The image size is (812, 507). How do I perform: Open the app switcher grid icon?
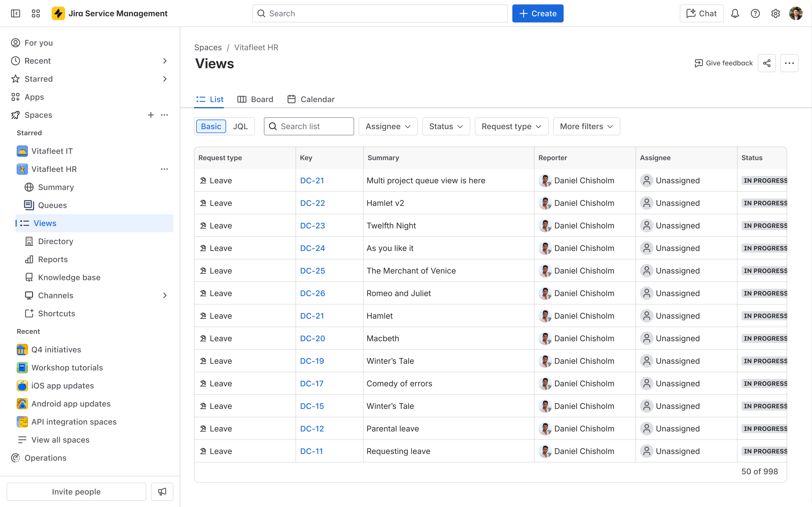(x=36, y=14)
